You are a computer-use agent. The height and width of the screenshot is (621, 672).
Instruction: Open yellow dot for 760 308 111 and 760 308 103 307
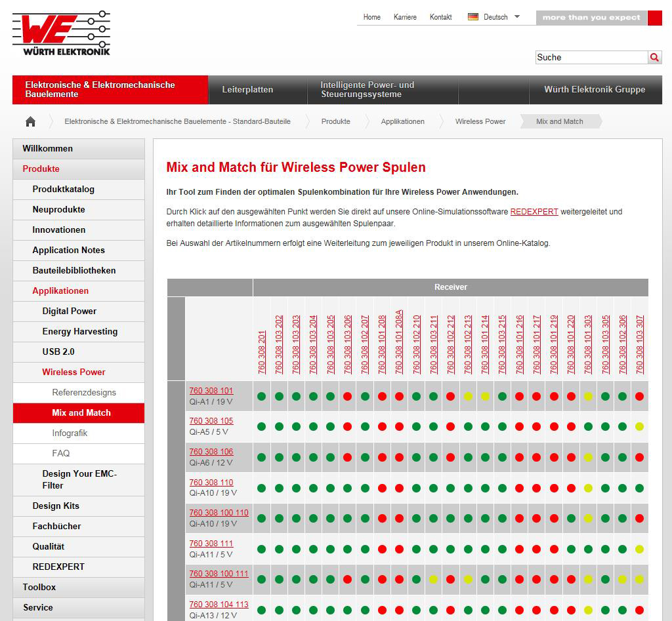tap(639, 549)
